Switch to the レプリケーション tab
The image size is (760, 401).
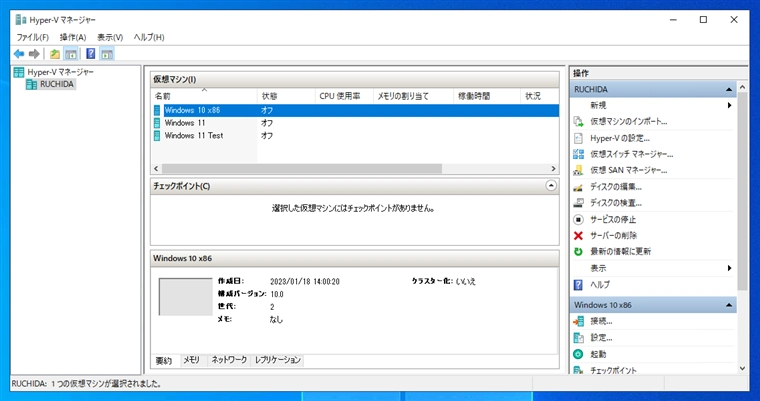pos(278,360)
